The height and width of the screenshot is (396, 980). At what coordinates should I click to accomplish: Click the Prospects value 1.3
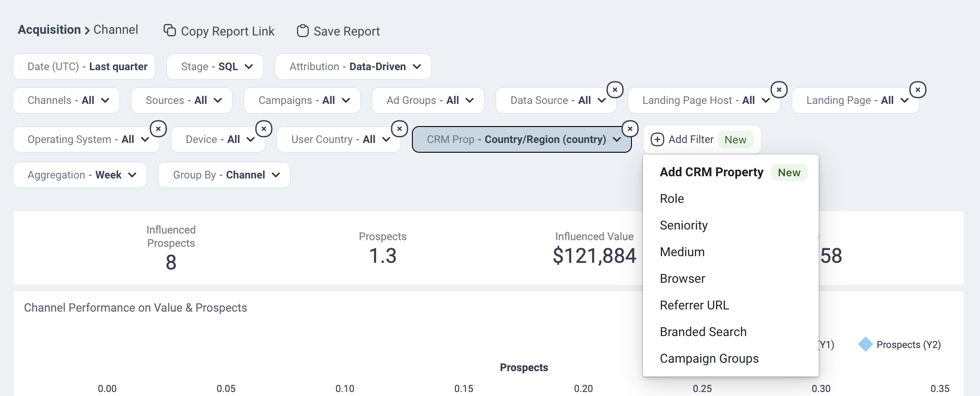tap(383, 256)
